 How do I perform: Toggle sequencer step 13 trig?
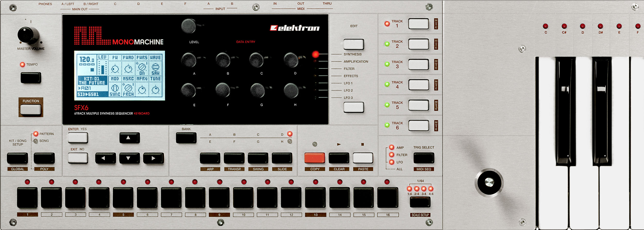coord(315,198)
